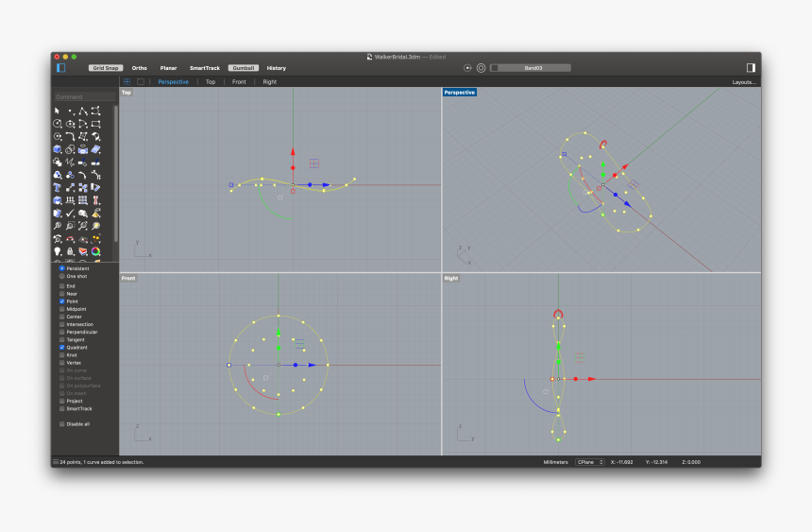Select the Rectangle tool
The image size is (812, 532).
pyautogui.click(x=95, y=124)
